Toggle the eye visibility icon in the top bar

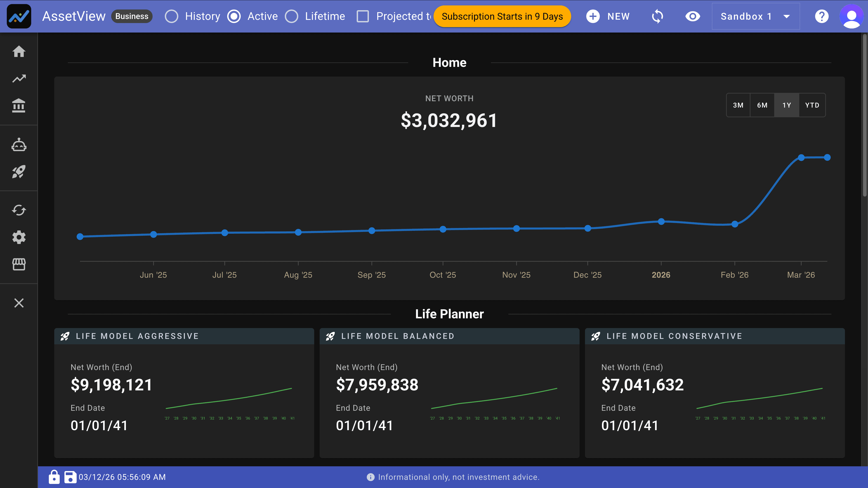click(692, 16)
